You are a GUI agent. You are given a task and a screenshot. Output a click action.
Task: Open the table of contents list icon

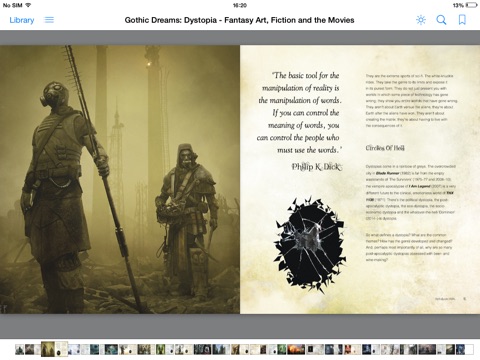[x=49, y=20]
